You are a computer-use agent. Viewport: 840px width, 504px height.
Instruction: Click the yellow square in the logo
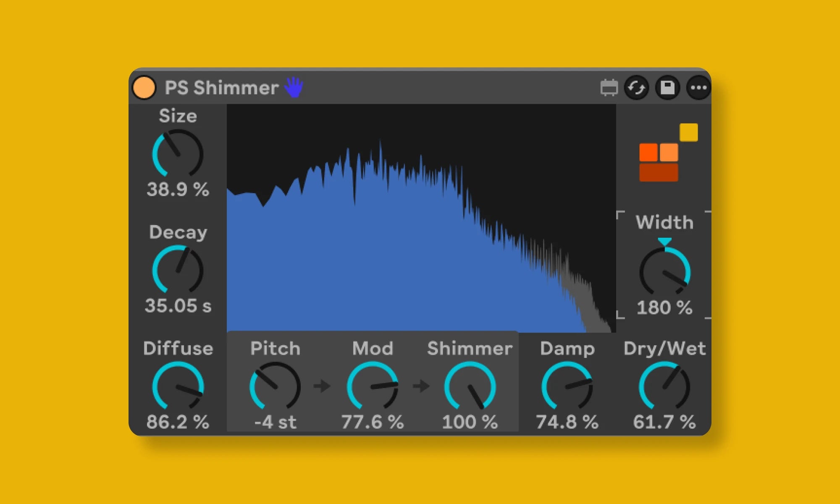(x=688, y=132)
